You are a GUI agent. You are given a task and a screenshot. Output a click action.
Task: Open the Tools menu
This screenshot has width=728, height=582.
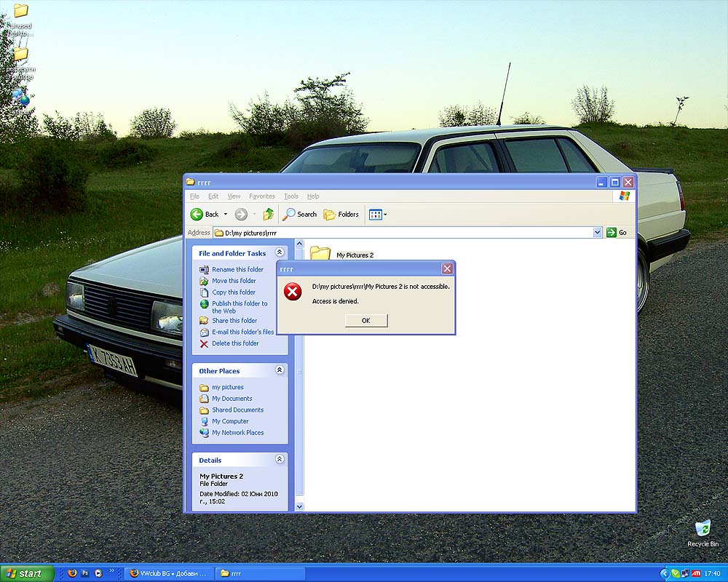[x=291, y=196]
